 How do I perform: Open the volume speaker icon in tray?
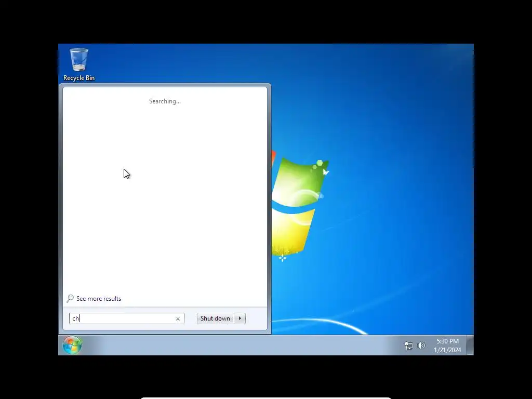[421, 345]
